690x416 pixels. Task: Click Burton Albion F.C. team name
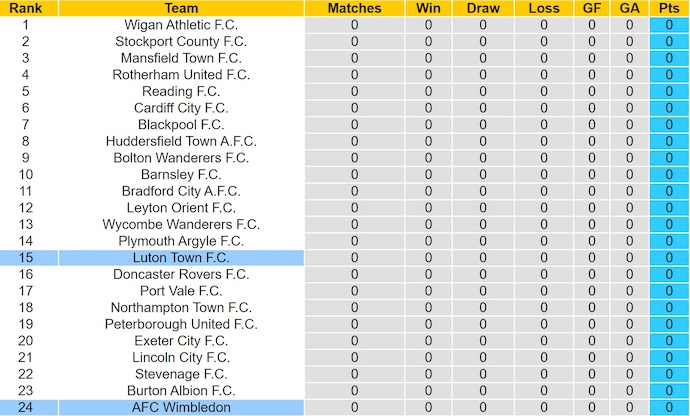click(181, 391)
